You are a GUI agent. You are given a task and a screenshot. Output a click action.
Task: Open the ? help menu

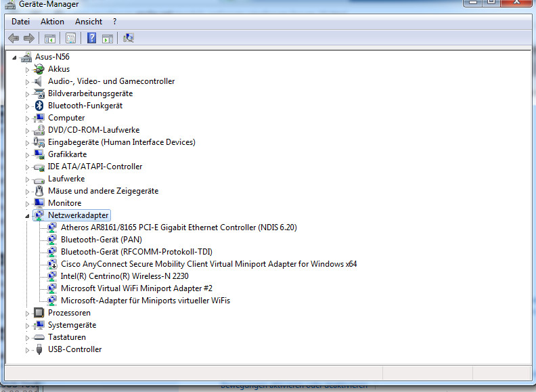(x=114, y=22)
